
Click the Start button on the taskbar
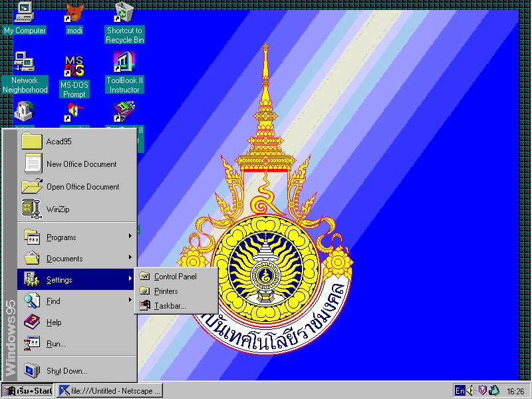click(27, 390)
